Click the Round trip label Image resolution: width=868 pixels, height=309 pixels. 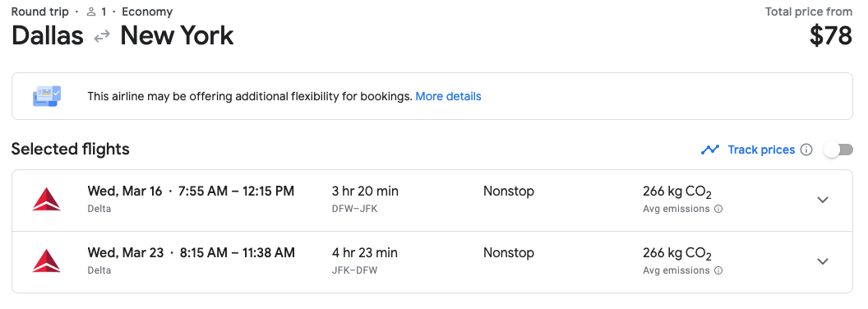[x=39, y=12]
